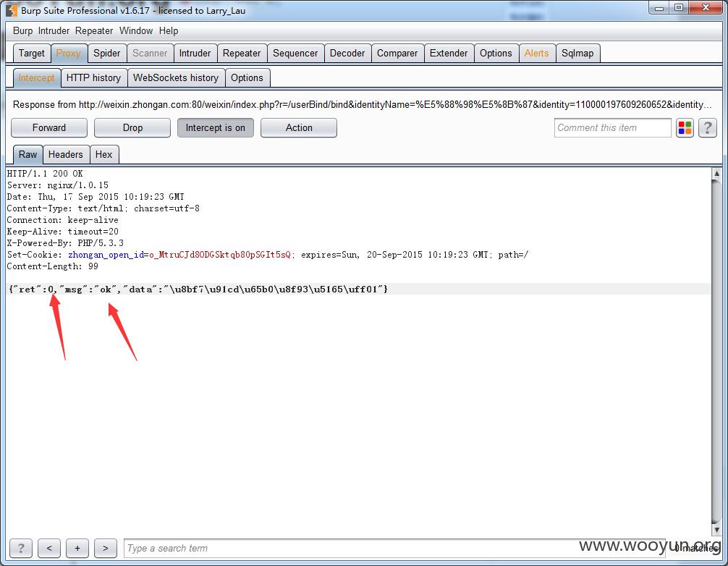
Task: Click the plus search options button
Action: (x=77, y=549)
